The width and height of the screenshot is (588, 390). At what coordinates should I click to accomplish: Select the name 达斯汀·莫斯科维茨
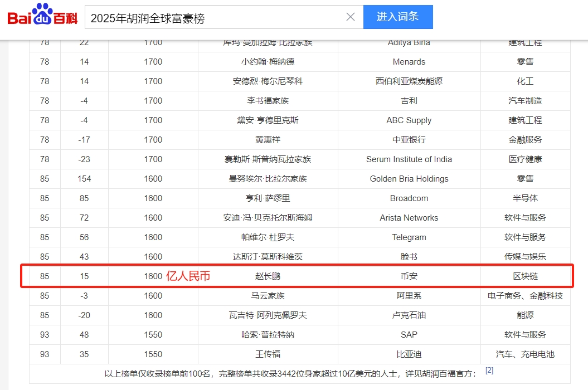point(268,257)
